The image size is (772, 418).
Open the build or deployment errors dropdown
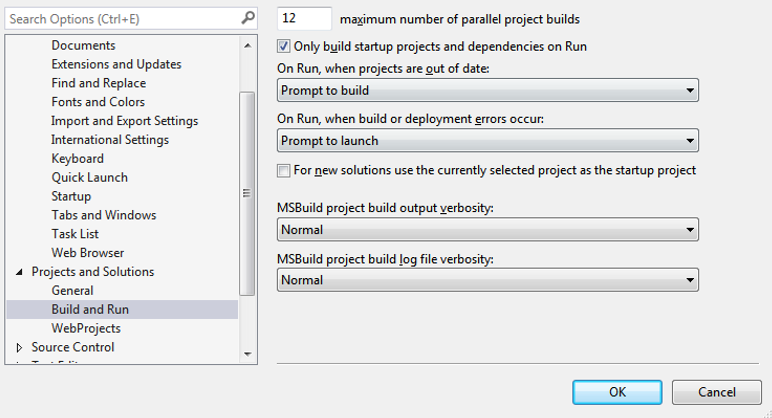(487, 141)
